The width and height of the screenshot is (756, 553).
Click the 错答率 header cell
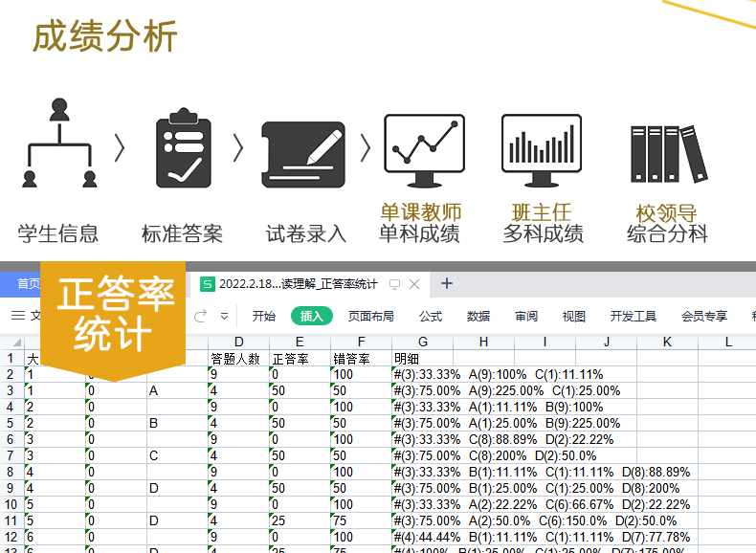[x=361, y=358]
